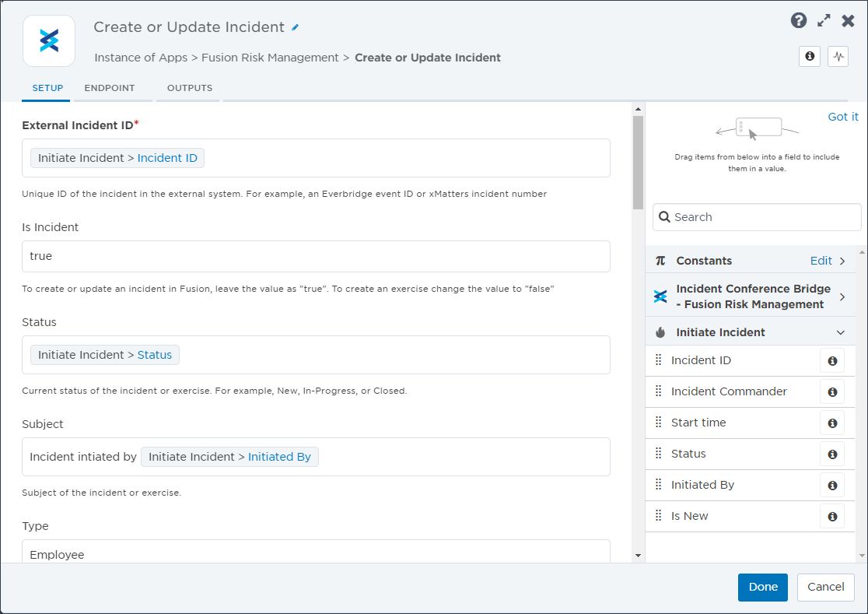Click the Is Incident field containing true
868x614 pixels.
point(316,256)
